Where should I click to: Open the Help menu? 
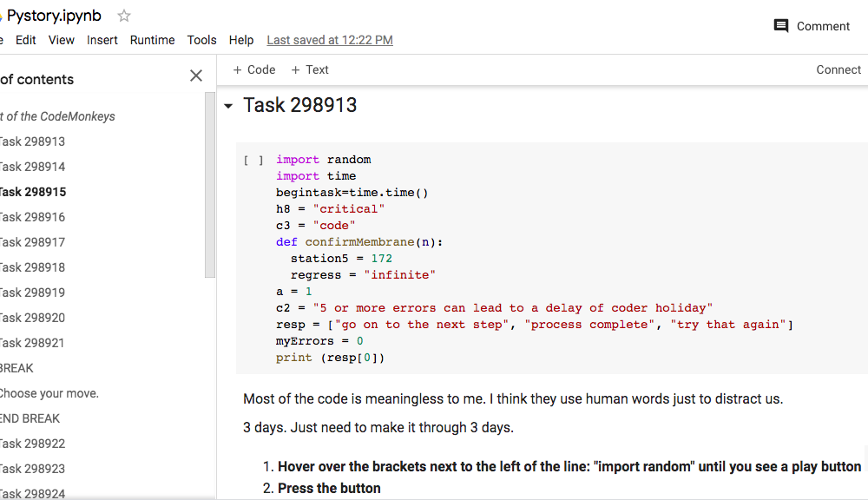pos(241,40)
